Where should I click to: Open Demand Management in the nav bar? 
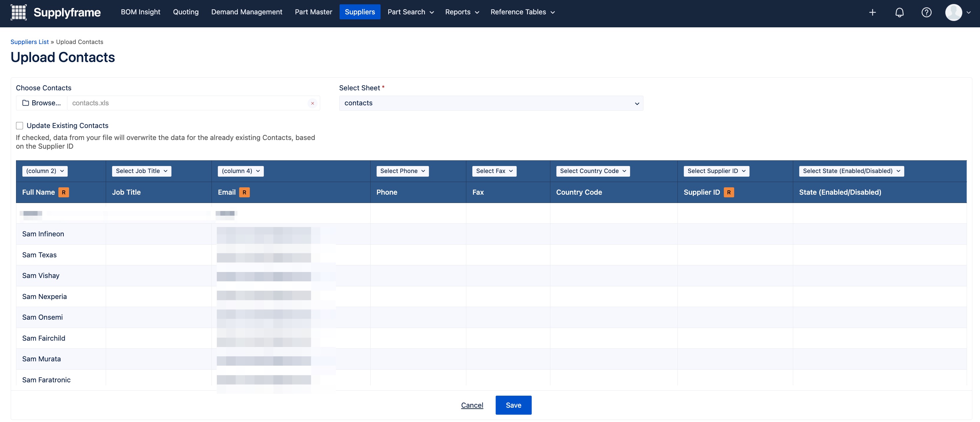coord(247,12)
